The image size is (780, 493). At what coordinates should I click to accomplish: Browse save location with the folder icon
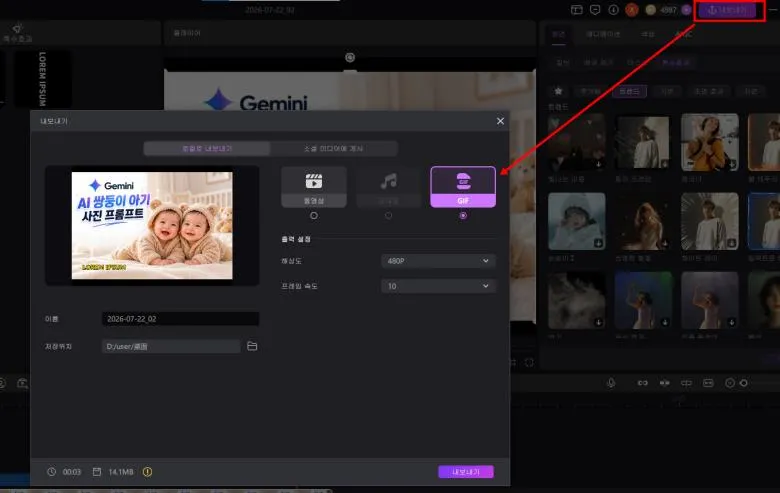tap(252, 346)
